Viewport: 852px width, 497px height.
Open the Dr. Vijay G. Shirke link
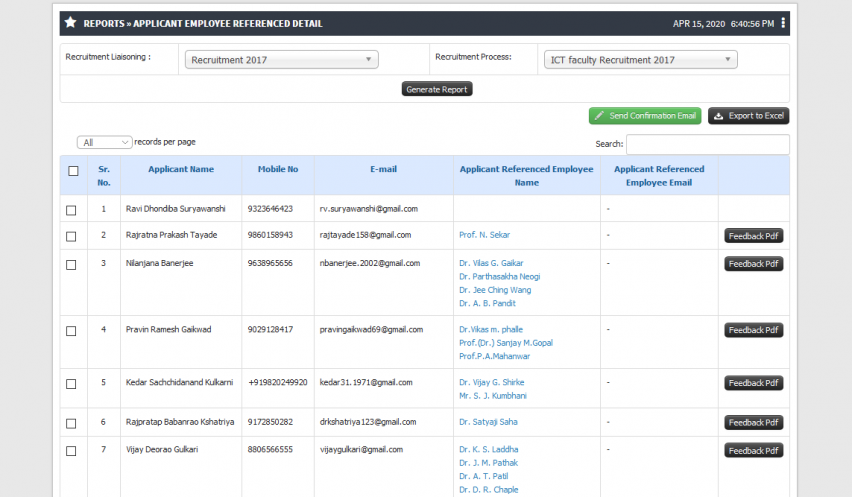[492, 382]
